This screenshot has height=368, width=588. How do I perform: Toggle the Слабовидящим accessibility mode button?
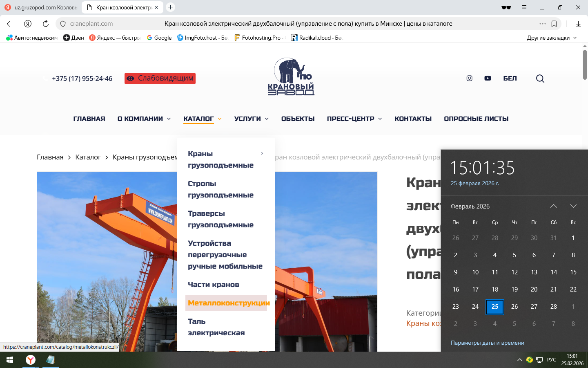coord(160,79)
